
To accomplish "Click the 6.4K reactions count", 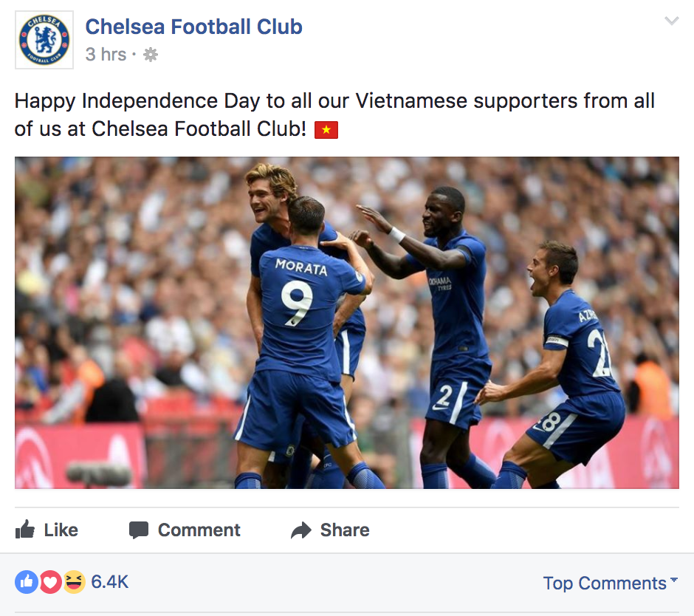I will coord(109,582).
